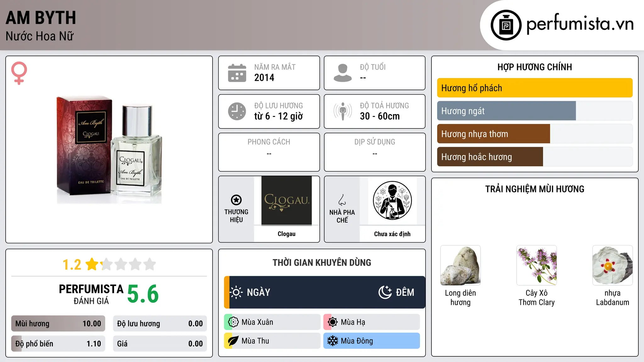This screenshot has width=644, height=362.
Task: Click the Nước Hoa Nữ subtitle
Action: pos(40,36)
